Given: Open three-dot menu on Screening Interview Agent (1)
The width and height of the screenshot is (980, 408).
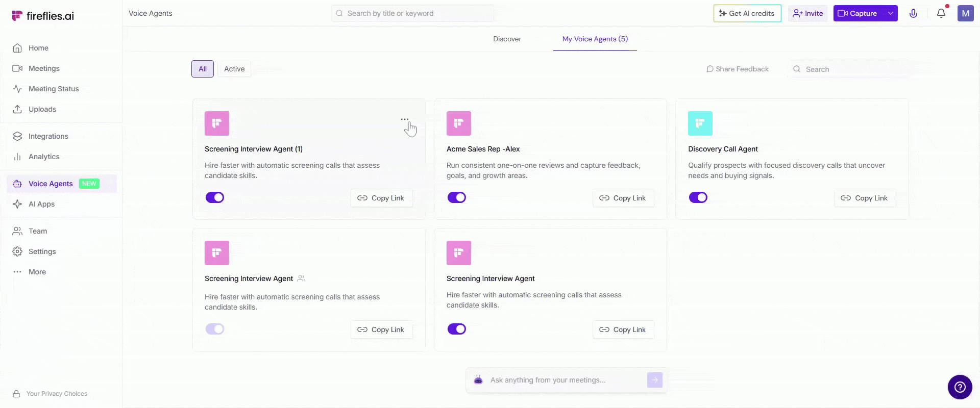Looking at the screenshot, I should click(x=405, y=119).
